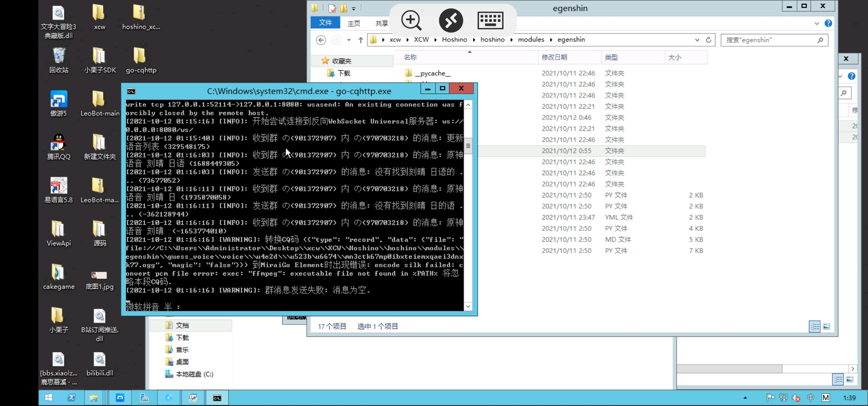Open PowerShell from the taskbar
Image resolution: width=868 pixels, height=406 pixels.
click(x=72, y=397)
